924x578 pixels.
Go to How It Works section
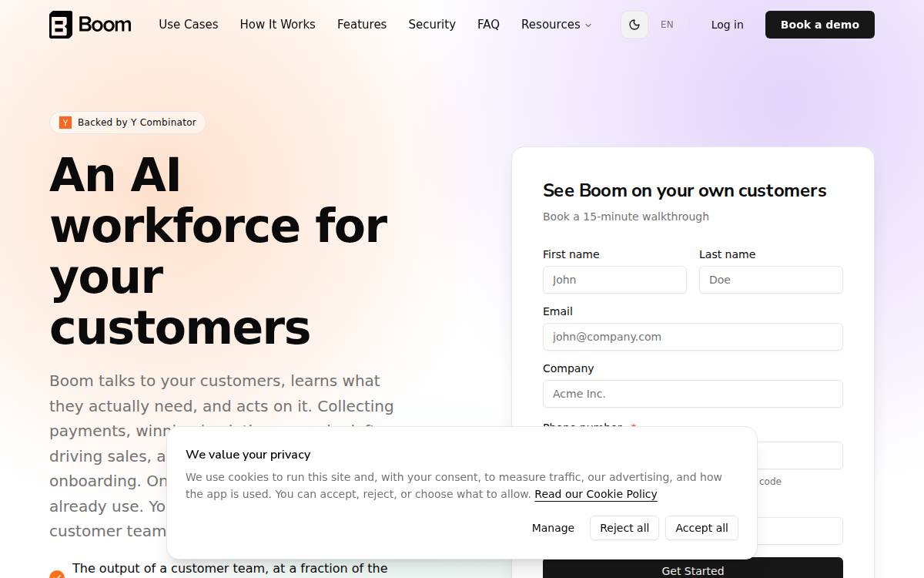coord(278,25)
